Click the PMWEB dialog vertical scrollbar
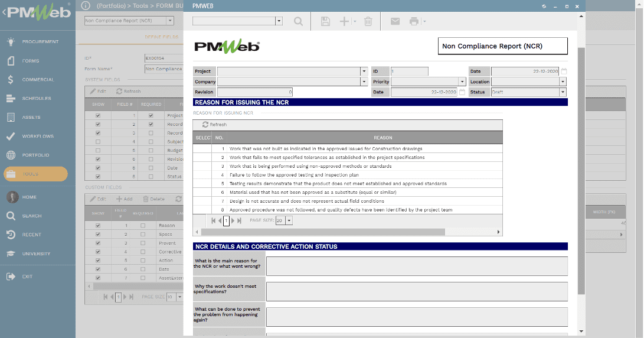This screenshot has width=644, height=338. tap(581, 171)
